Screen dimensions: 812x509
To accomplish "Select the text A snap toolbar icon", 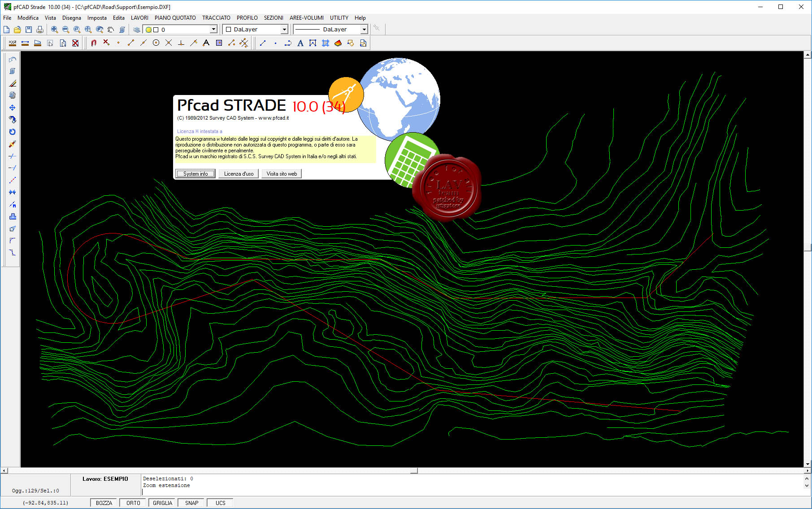I will point(206,43).
